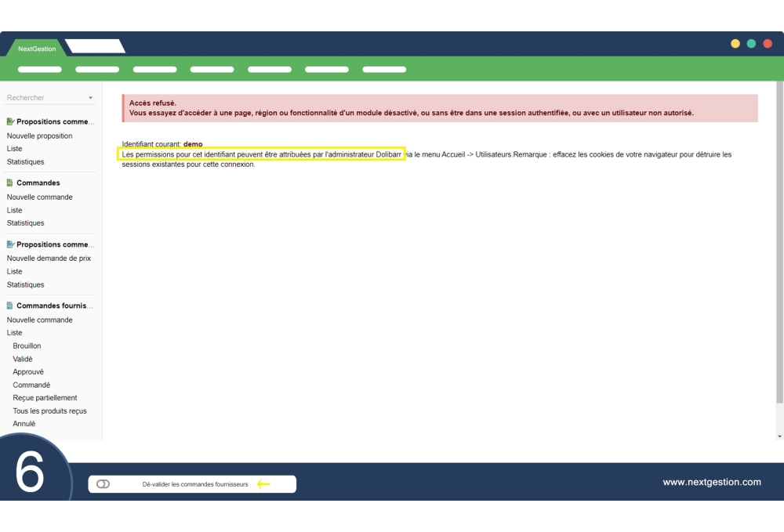Image resolution: width=784 pixels, height=532 pixels.
Task: Open Statistiques under Commandes
Action: pos(26,223)
